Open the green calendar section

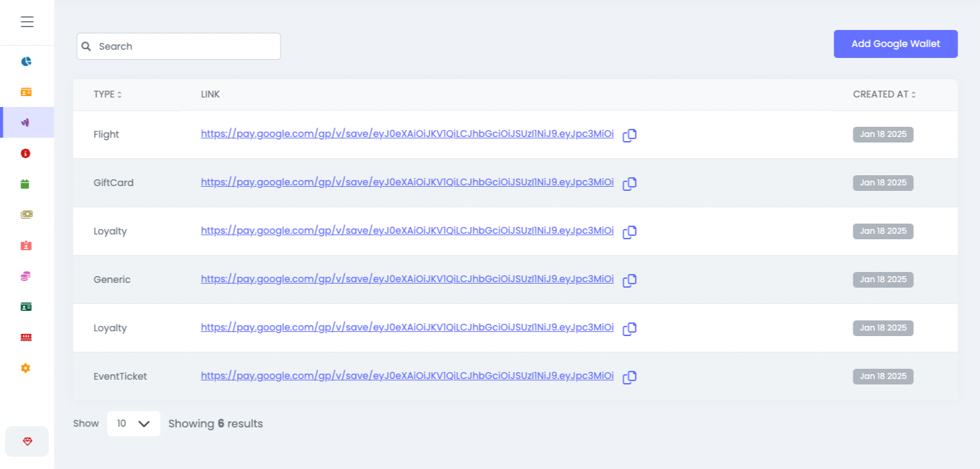(27, 183)
